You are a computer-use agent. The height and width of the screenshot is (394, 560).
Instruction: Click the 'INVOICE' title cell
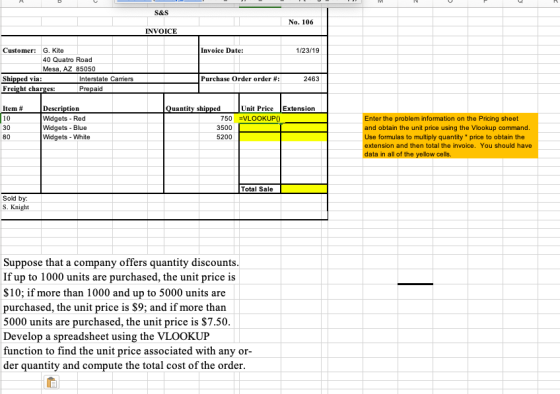click(x=161, y=31)
